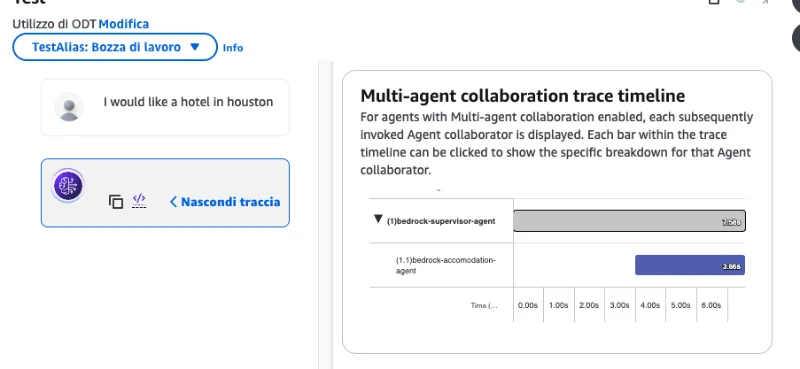The height and width of the screenshot is (369, 800).
Task: Click the back chevron beside Nascondi traccia
Action: tap(173, 202)
